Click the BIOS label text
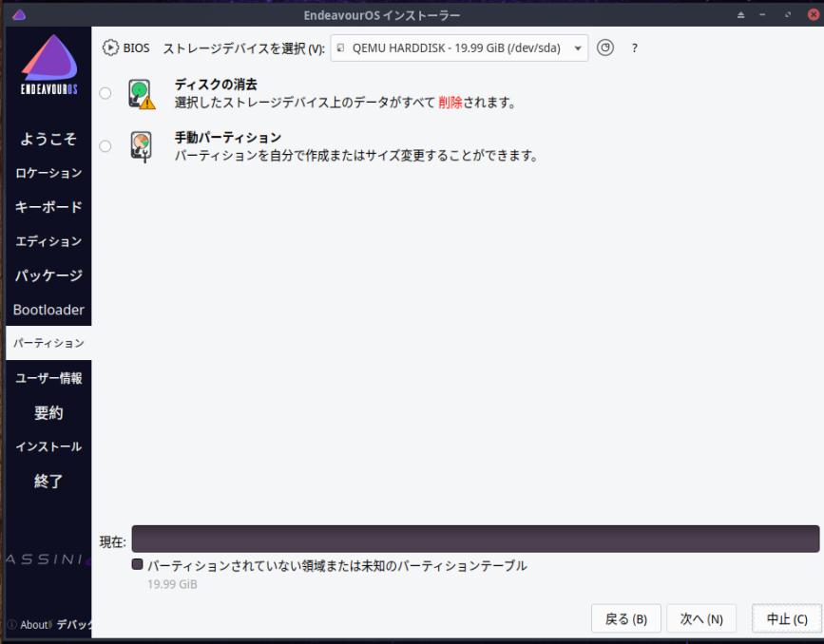824x644 pixels. tap(137, 48)
